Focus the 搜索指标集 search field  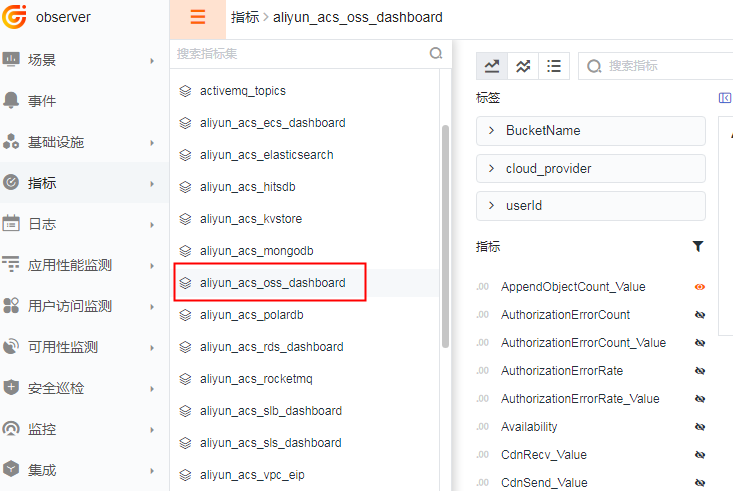coord(299,54)
